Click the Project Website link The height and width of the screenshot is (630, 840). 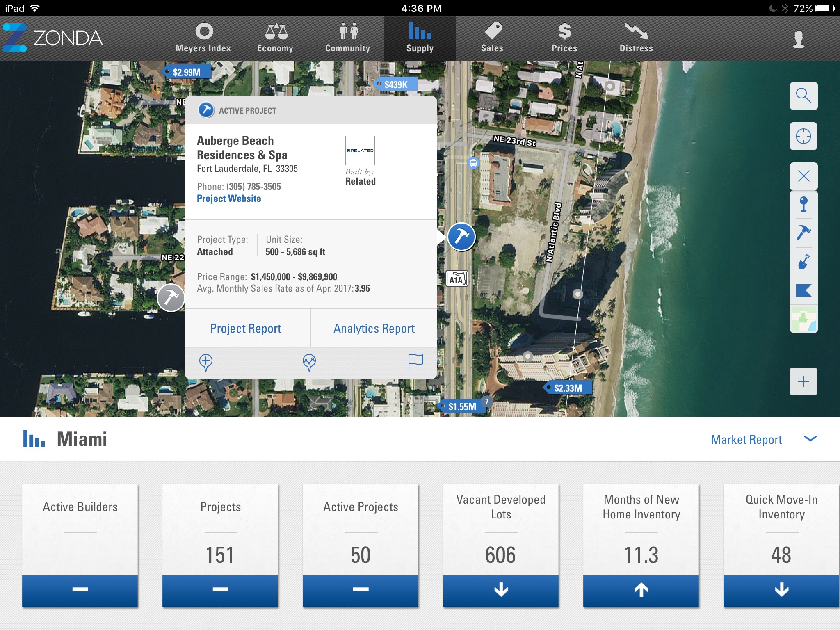229,199
